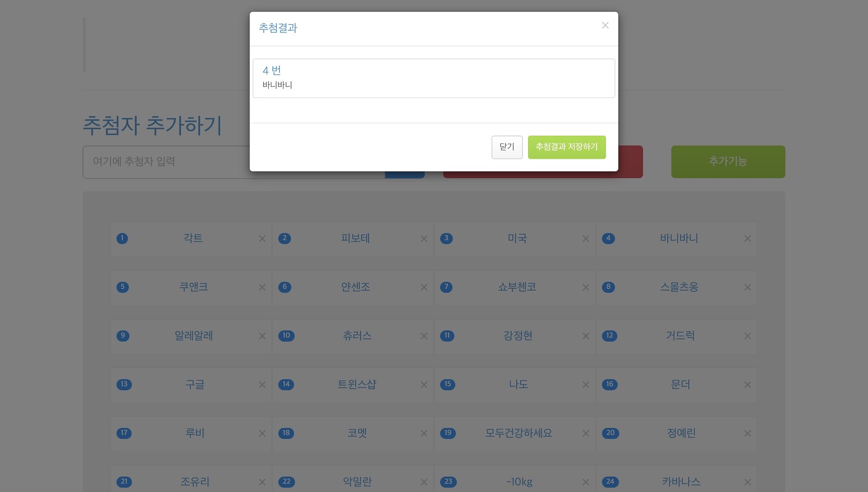The height and width of the screenshot is (492, 868).
Task: Delete 바니바니 from the participant list
Action: pyautogui.click(x=748, y=239)
